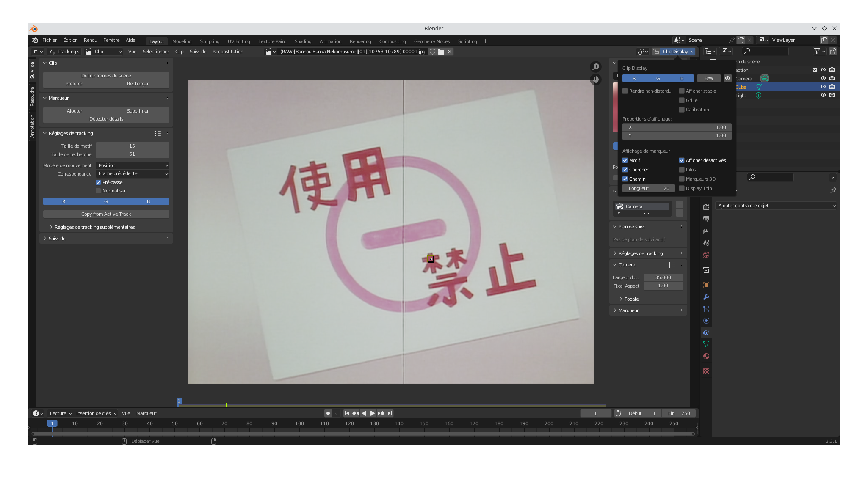
Task: Open the Object Constraints tab icon
Action: tap(706, 332)
